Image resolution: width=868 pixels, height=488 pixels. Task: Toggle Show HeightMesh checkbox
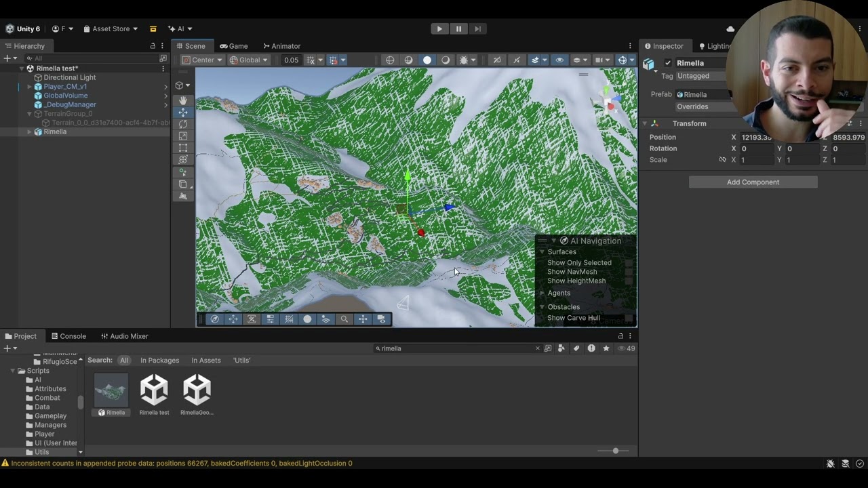click(629, 281)
